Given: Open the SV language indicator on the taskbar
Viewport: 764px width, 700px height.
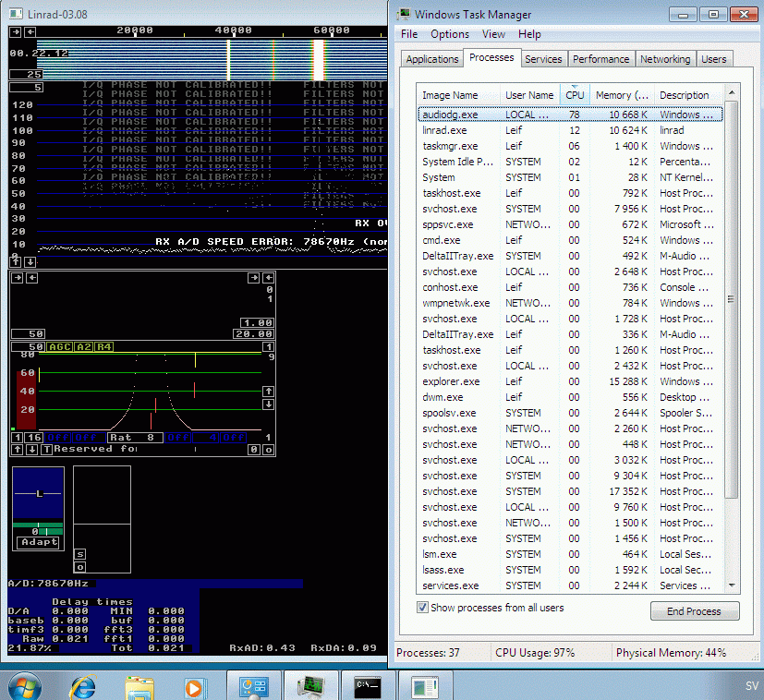Looking at the screenshot, I should point(751,686).
